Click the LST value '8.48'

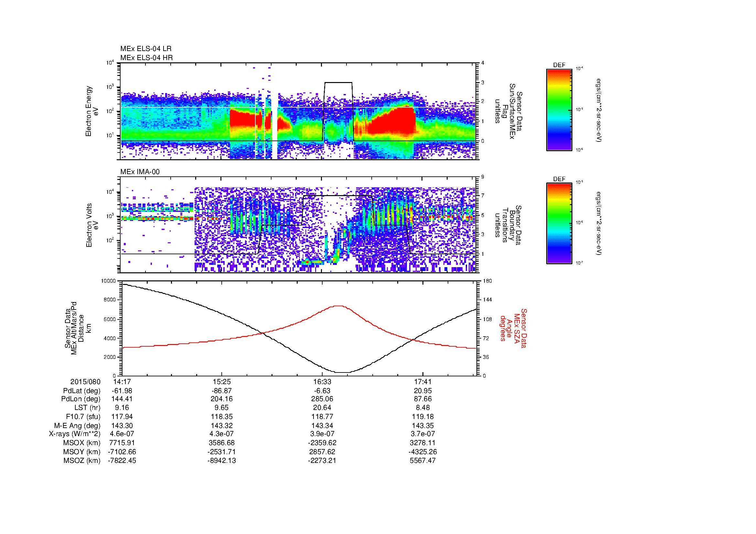pyautogui.click(x=423, y=408)
